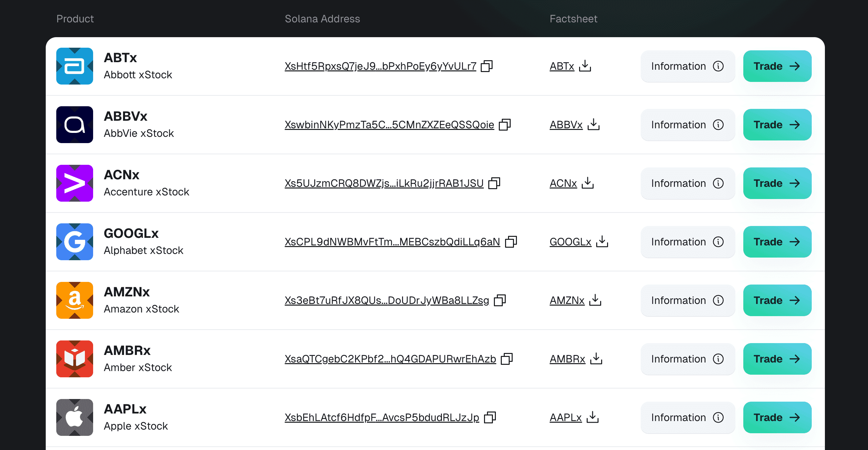Screen dimensions: 868x450
Task: Click the Solana Address column header
Action: click(x=322, y=19)
